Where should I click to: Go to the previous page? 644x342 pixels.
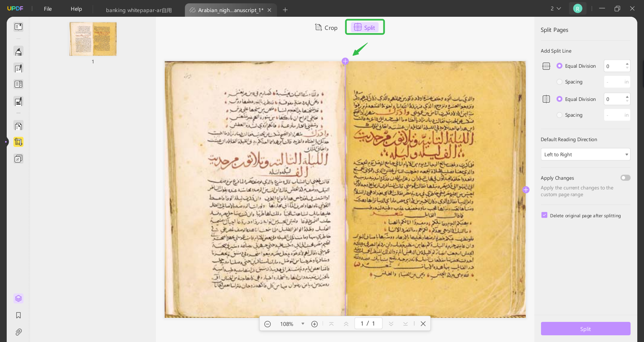pyautogui.click(x=346, y=324)
